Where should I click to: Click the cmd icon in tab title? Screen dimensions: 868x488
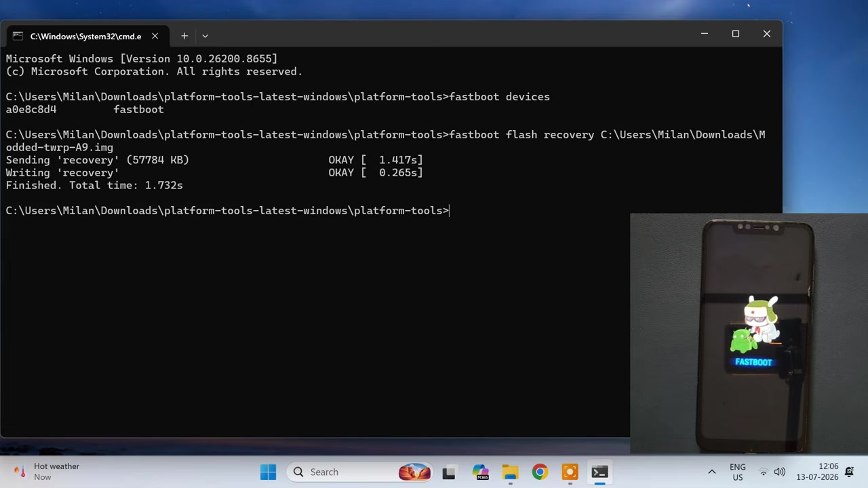point(18,36)
